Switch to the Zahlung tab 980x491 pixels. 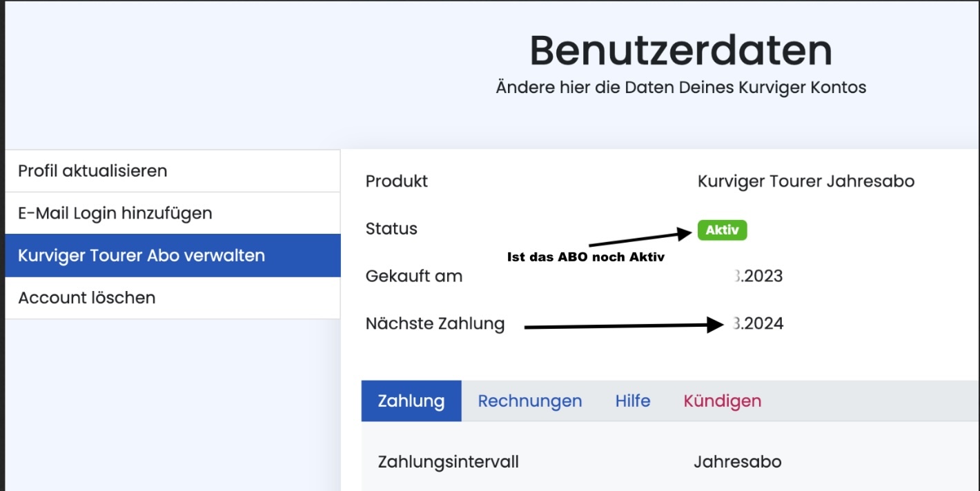pyautogui.click(x=411, y=401)
